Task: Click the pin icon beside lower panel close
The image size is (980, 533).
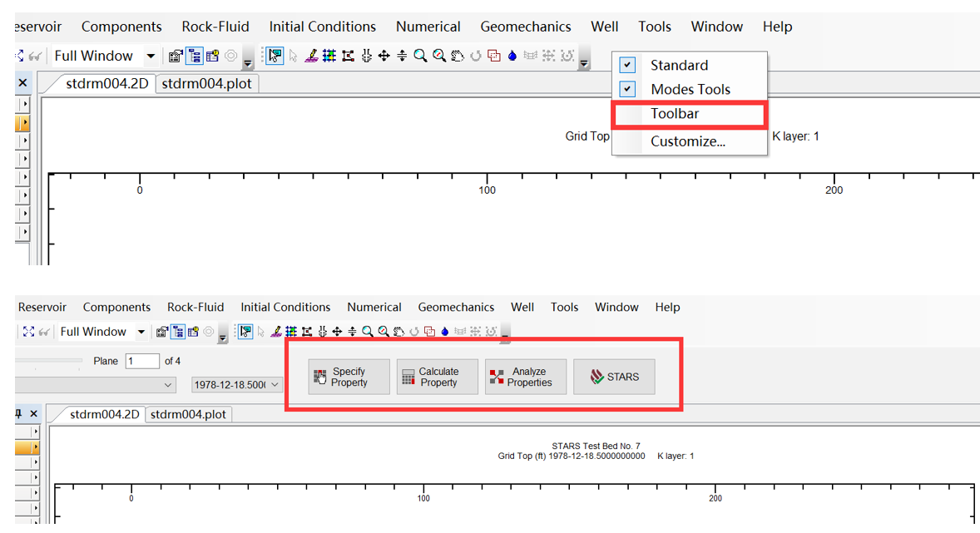Action: click(x=19, y=413)
